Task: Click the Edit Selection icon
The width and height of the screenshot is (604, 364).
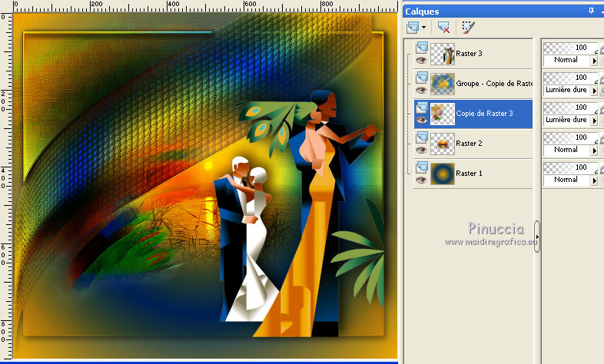Action: point(468,28)
